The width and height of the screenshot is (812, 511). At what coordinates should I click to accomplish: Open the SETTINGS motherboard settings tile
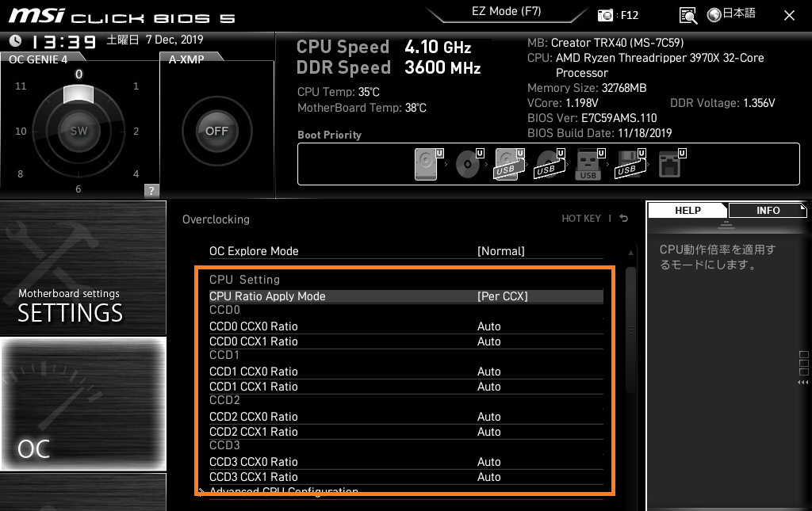pyautogui.click(x=82, y=268)
